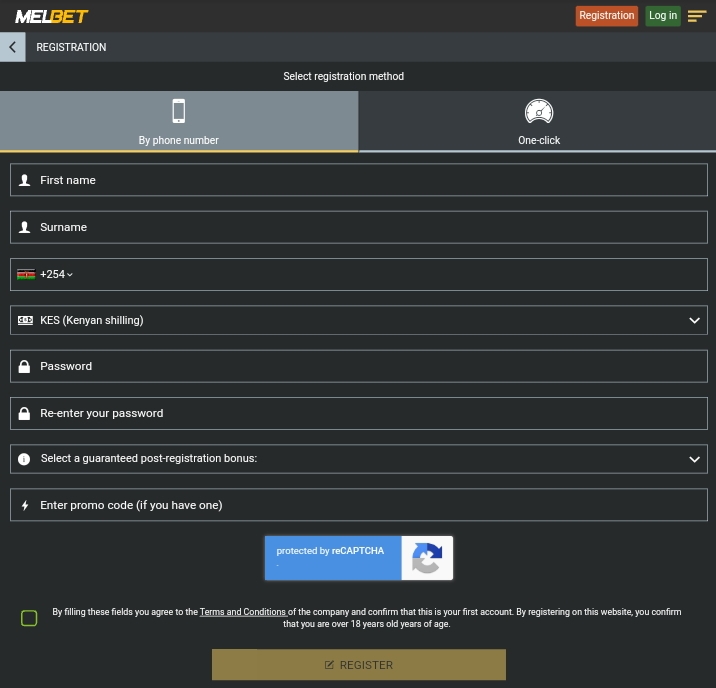
Task: Focus the First name field
Action: (x=359, y=180)
